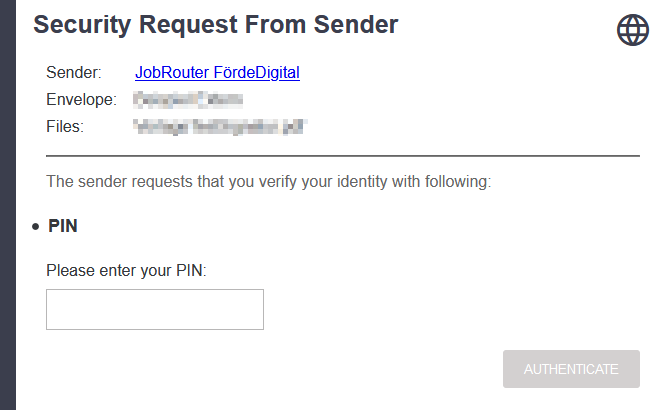Click the word FördeDigital in the sender link
This screenshot has height=410, width=662.
257,73
